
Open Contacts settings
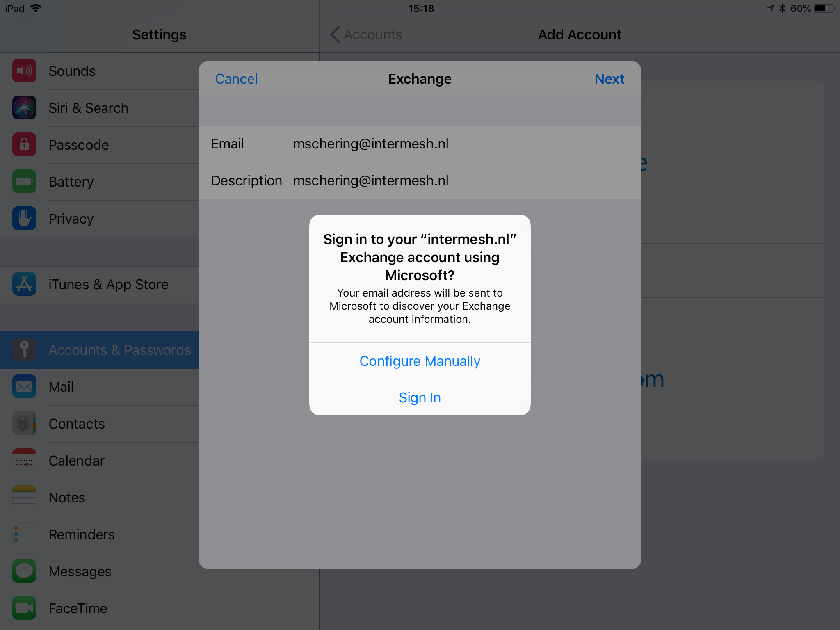(99, 424)
